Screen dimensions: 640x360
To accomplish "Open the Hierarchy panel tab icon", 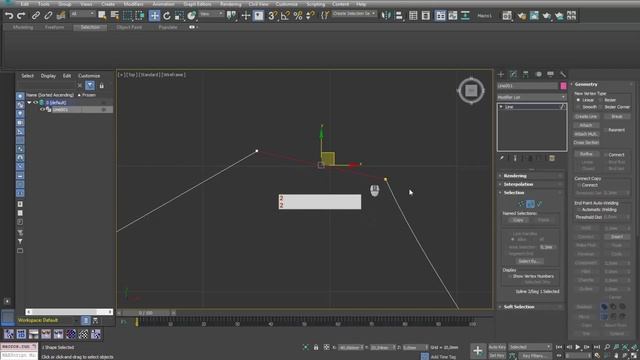I will (526, 74).
